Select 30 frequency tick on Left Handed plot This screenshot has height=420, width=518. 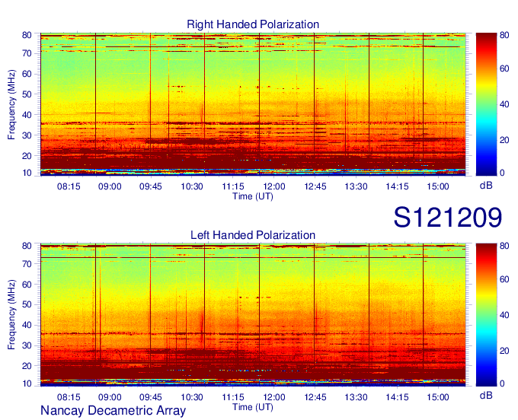point(27,345)
